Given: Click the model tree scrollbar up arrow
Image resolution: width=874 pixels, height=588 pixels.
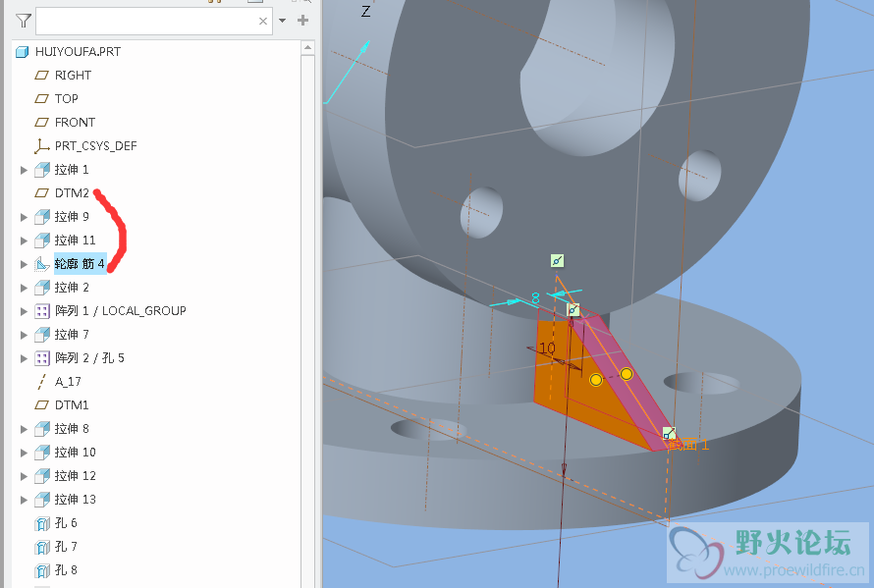Looking at the screenshot, I should (308, 47).
